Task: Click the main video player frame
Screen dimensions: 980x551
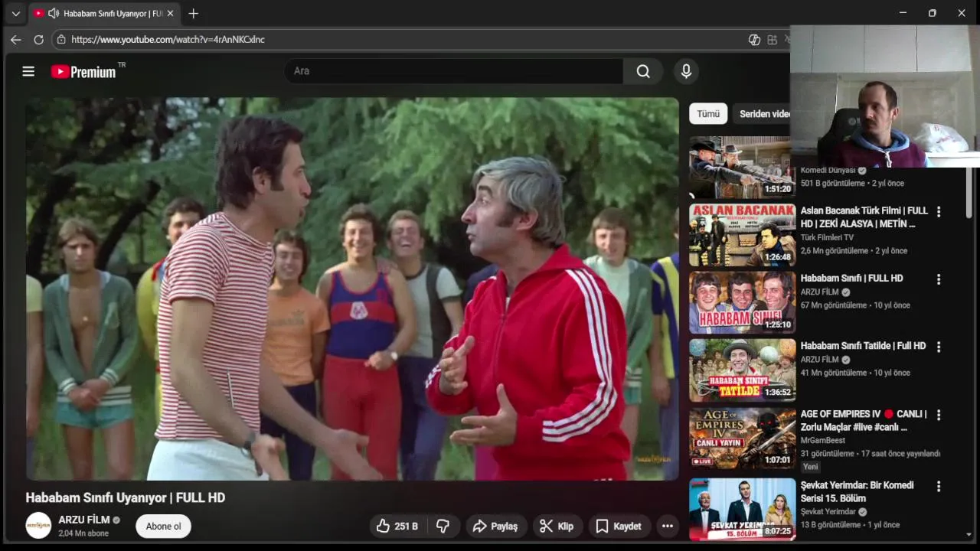Action: [352, 289]
